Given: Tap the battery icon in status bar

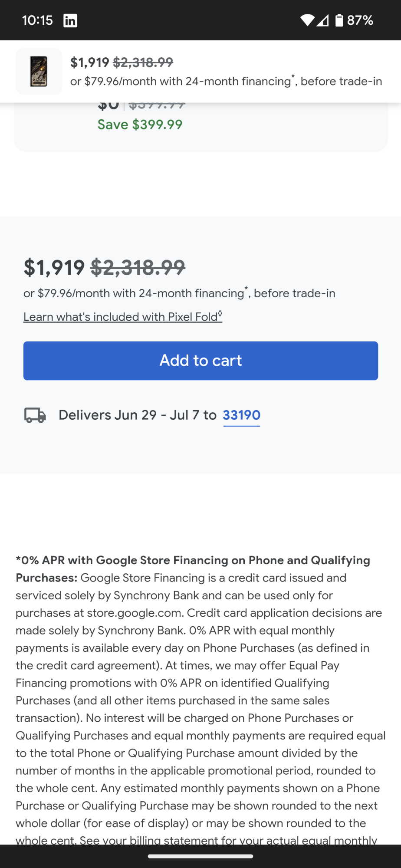Looking at the screenshot, I should click(339, 20).
